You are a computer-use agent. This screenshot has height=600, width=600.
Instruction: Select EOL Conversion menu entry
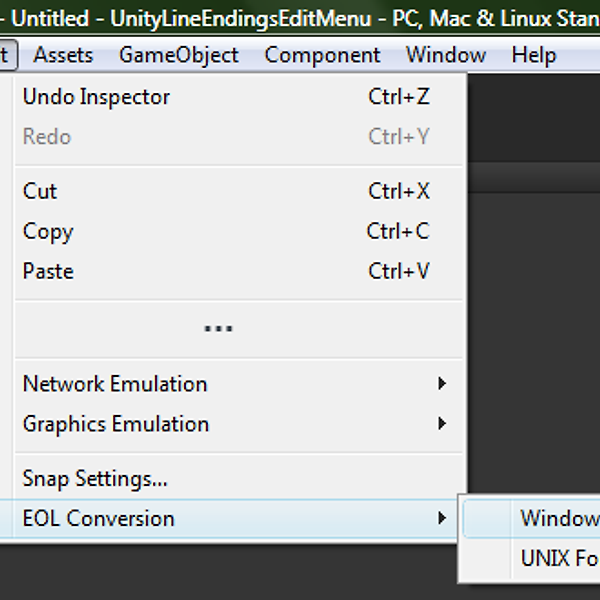229,518
